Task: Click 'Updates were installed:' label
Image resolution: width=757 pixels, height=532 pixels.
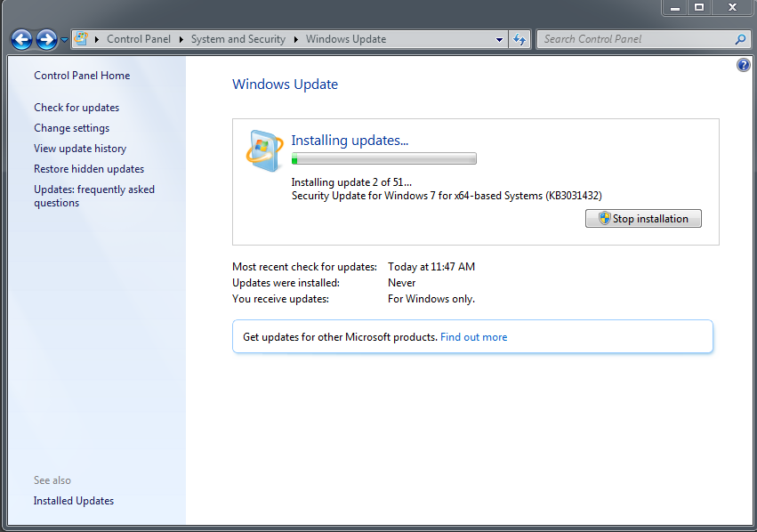Action: tap(286, 282)
